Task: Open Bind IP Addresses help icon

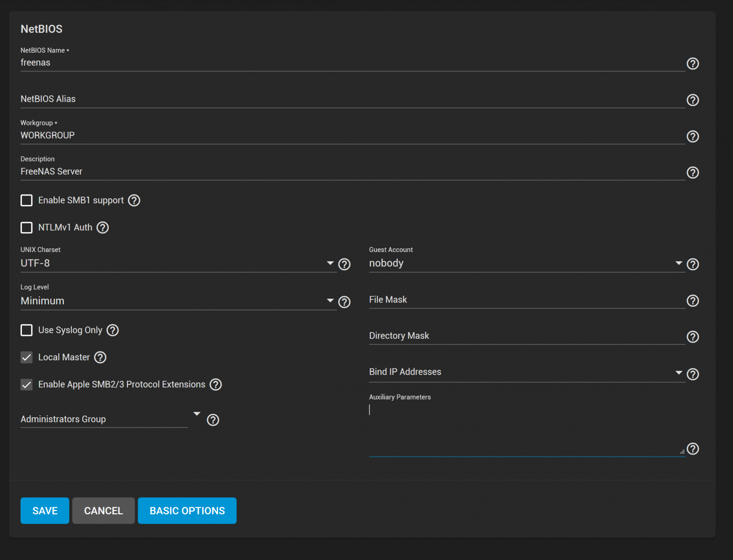Action: tap(693, 374)
